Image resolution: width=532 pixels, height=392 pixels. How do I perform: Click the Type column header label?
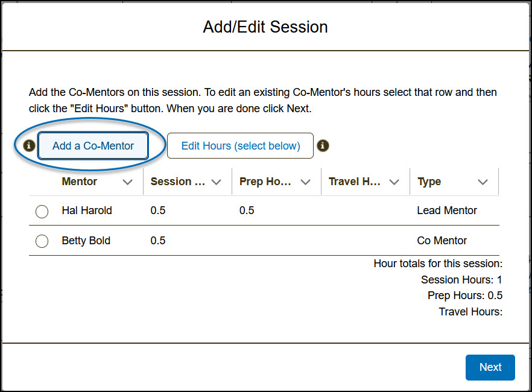click(429, 182)
